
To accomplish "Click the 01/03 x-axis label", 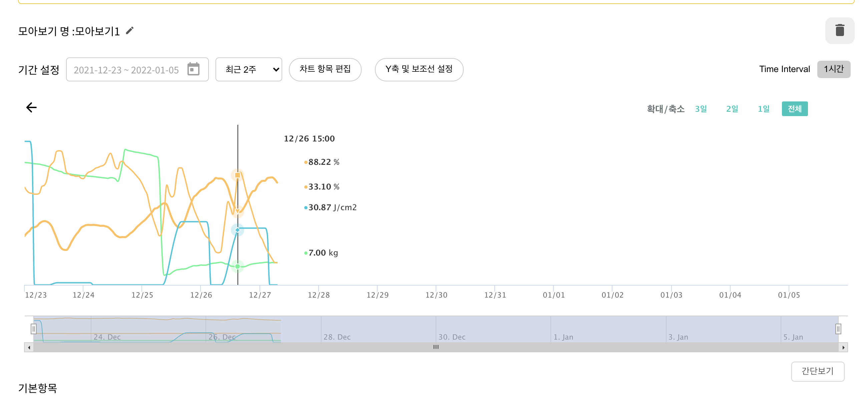I will tap(671, 295).
